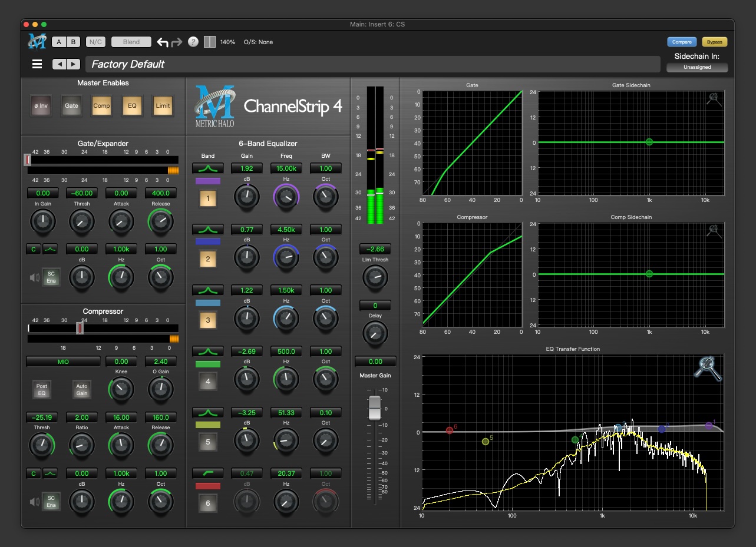The image size is (756, 547).
Task: Open the compressor MIO character dropdown
Action: tap(63, 362)
